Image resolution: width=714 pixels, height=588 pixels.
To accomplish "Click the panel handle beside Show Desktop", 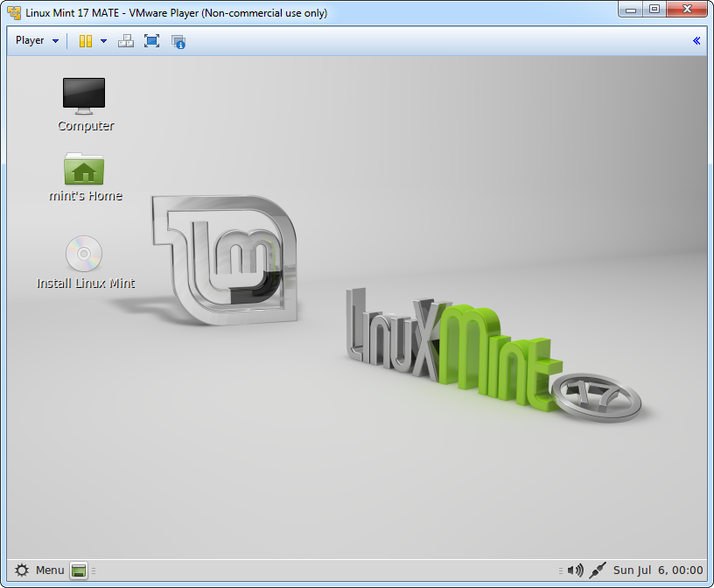I will (x=94, y=570).
